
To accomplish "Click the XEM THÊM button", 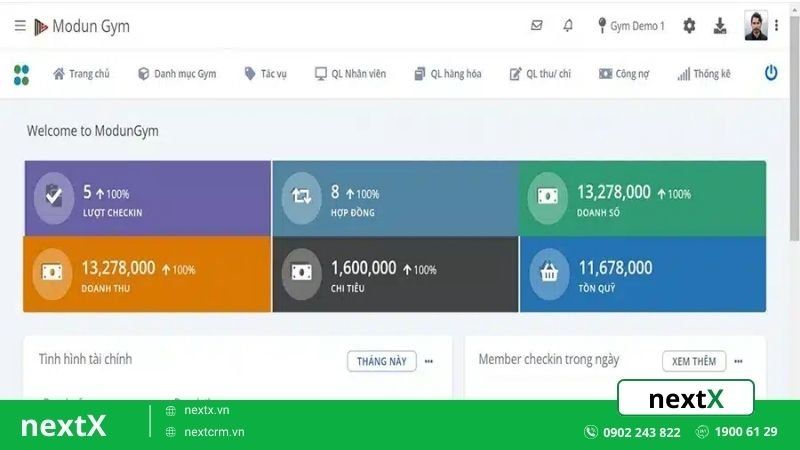I will click(x=694, y=361).
